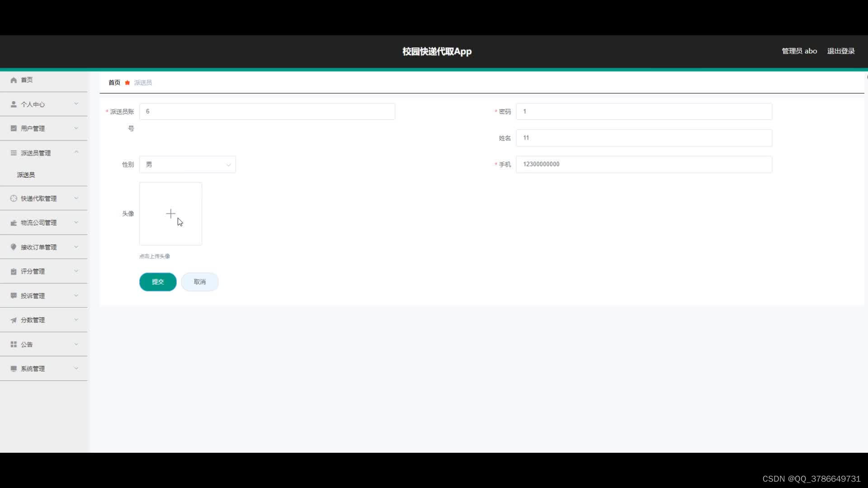
Task: Expand the 公告 chevron
Action: tap(76, 344)
